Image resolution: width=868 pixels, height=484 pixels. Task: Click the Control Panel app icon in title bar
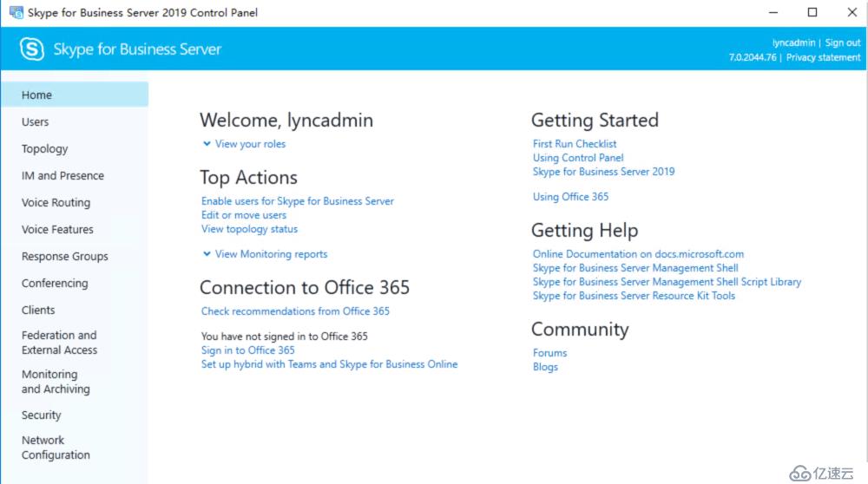coord(16,12)
